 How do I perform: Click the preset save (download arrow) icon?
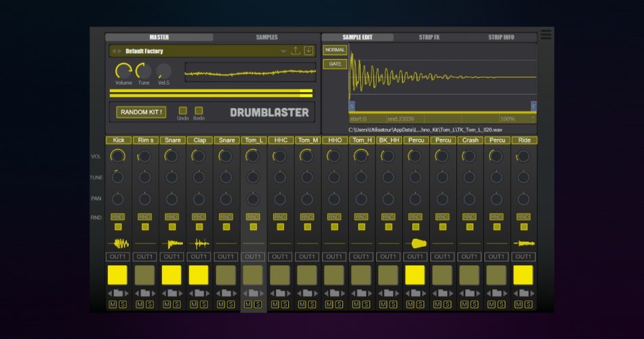coord(308,51)
